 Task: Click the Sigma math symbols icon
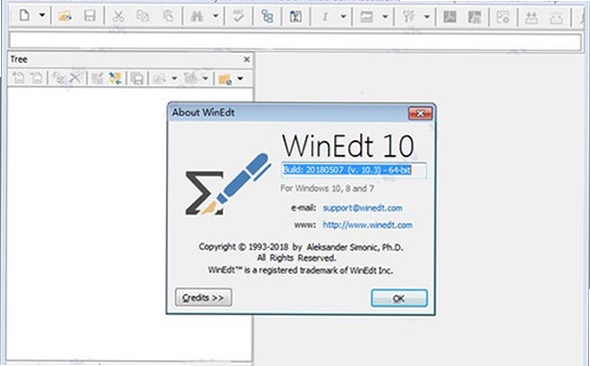296,16
